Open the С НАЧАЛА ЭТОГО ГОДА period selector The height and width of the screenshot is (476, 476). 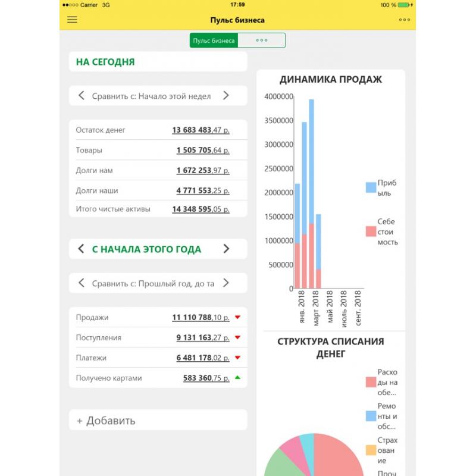146,249
